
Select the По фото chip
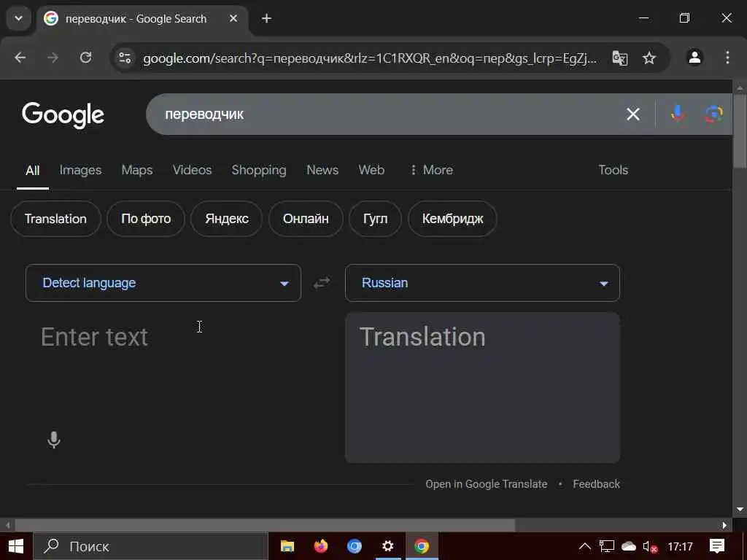click(146, 219)
